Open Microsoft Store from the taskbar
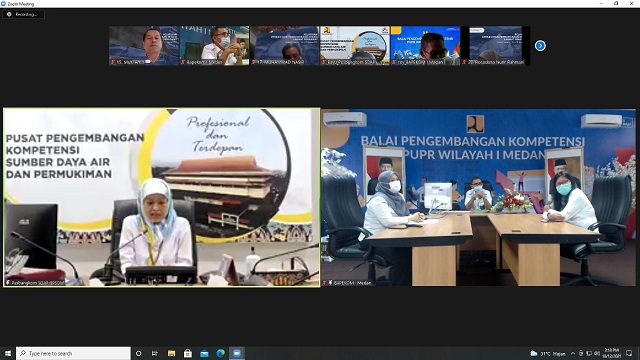 pos(188,353)
